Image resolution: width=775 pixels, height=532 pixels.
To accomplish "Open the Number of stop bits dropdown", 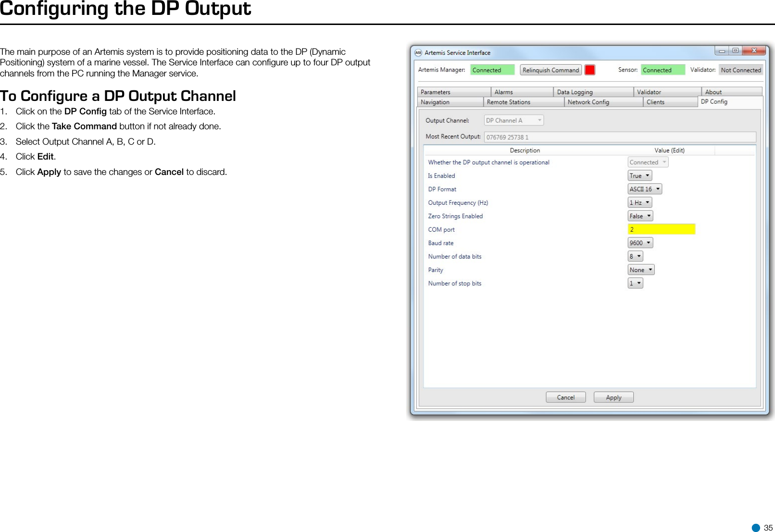I will point(635,284).
